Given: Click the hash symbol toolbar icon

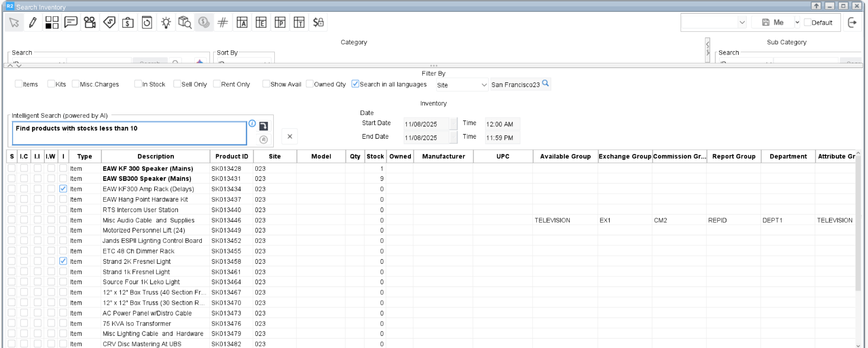Looking at the screenshot, I should point(223,22).
